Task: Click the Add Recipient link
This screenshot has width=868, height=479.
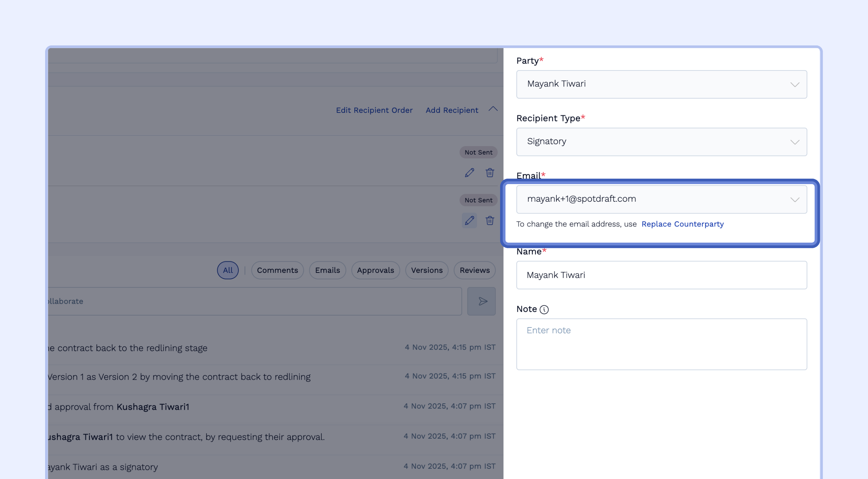Action: pyautogui.click(x=452, y=110)
